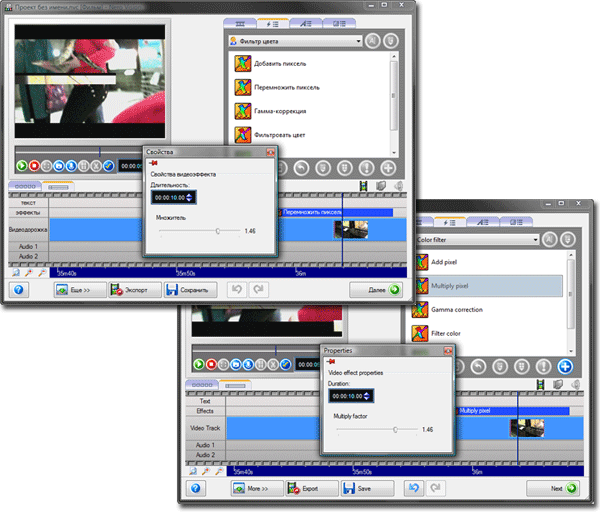The image size is (600, 512).
Task: Click the Russian preview seek bar marker
Action: point(99,152)
